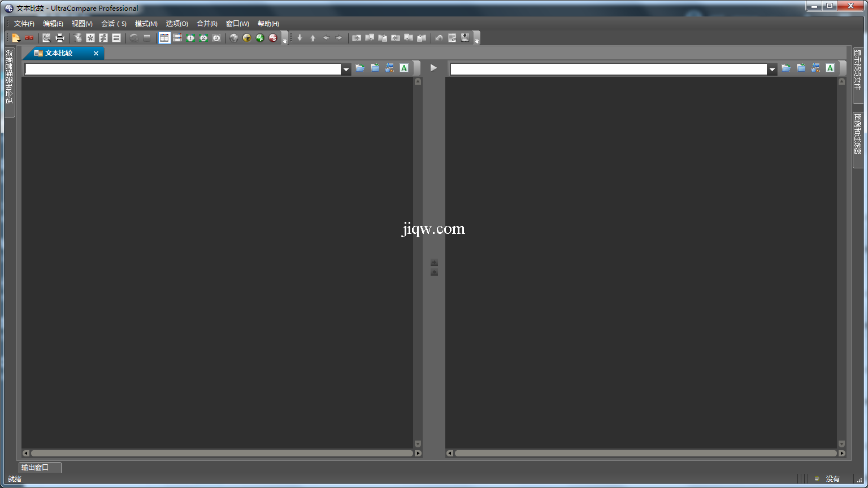The height and width of the screenshot is (488, 868).
Task: Toggle the side-by-side layout view button
Action: (164, 38)
